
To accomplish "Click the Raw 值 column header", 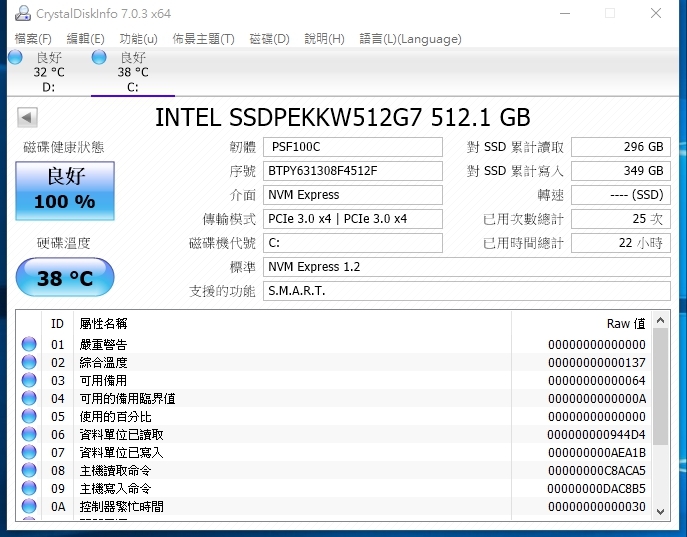I will click(581, 324).
